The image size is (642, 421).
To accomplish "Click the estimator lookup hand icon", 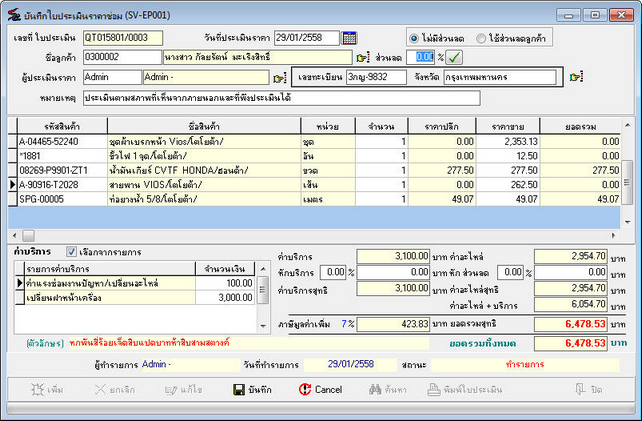I will 280,78.
